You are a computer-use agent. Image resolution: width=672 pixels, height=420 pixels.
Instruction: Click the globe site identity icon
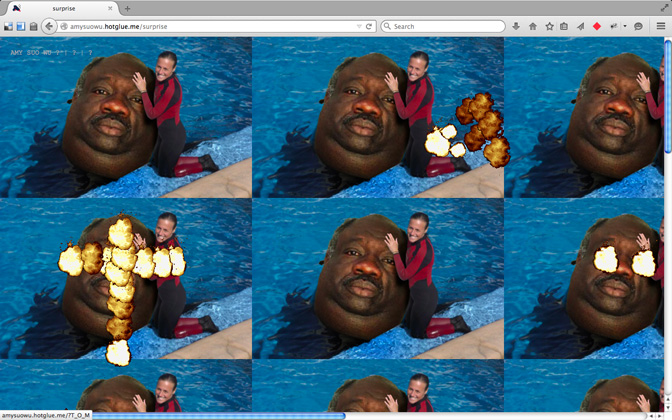tap(64, 27)
